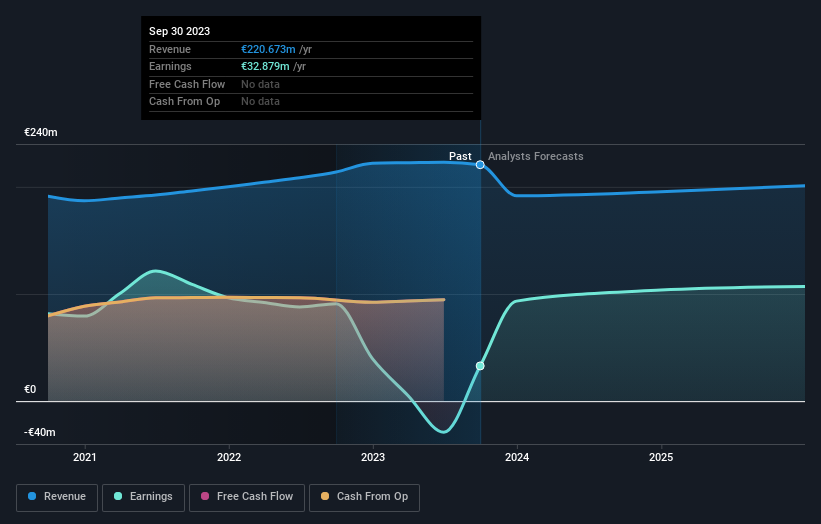This screenshot has width=821, height=524.
Task: Click the Sep 30 2023 tooltip date
Action: (x=180, y=31)
